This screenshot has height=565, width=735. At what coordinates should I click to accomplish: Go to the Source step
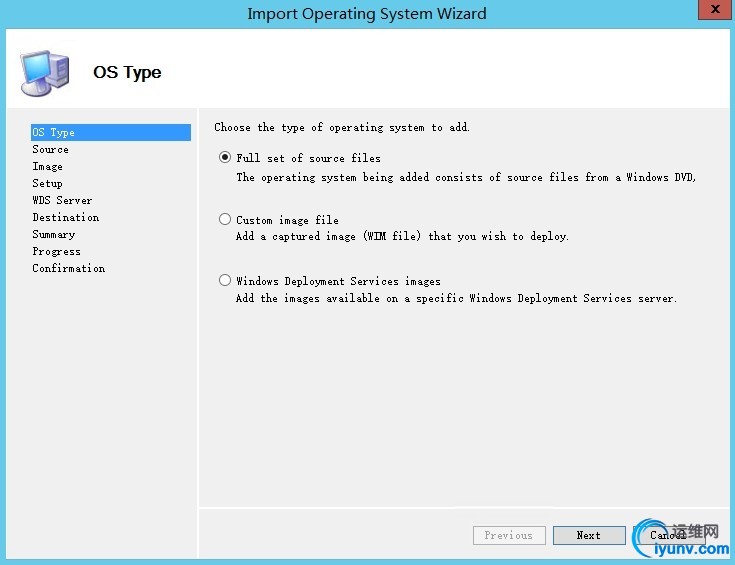51,150
